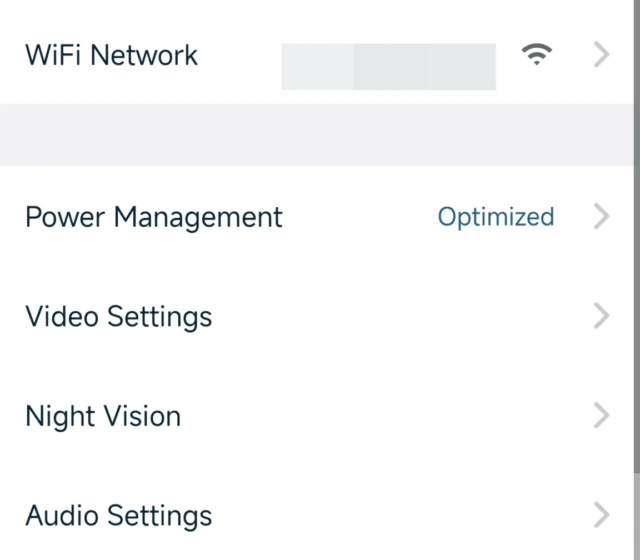The width and height of the screenshot is (640, 560).
Task: Open the Audio Settings label
Action: pos(118,516)
